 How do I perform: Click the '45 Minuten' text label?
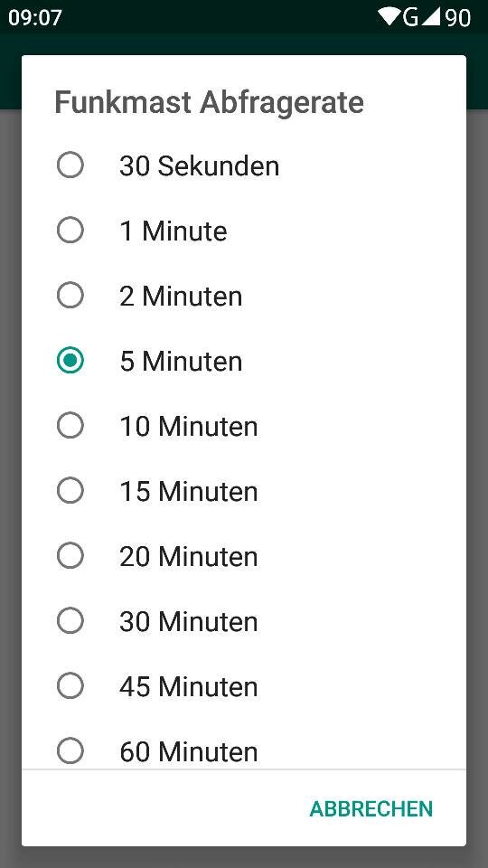click(189, 686)
